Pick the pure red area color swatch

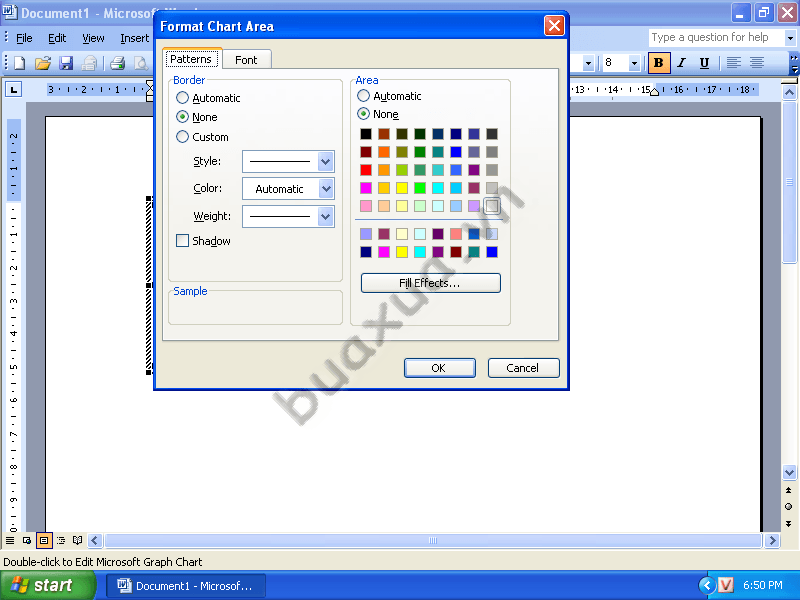(x=366, y=170)
